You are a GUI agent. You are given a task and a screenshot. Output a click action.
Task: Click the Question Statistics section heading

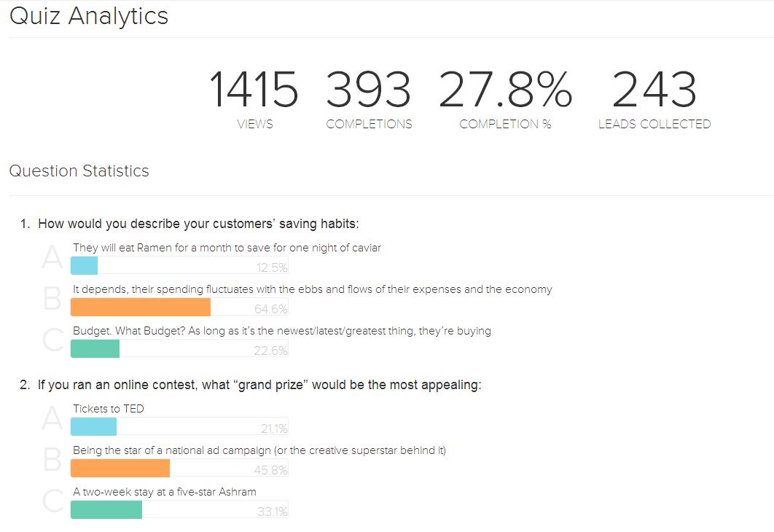(x=79, y=171)
